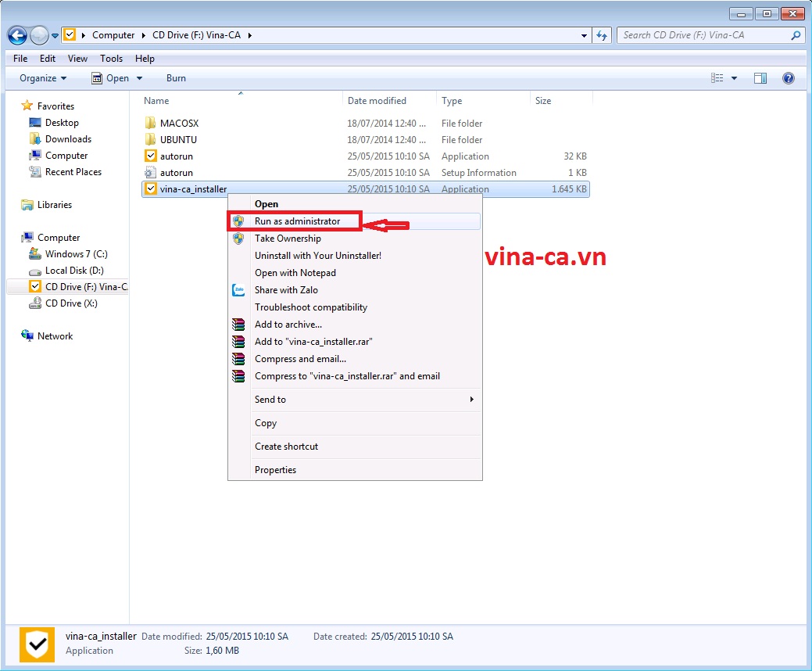Open the Edit menu
Image resolution: width=812 pixels, height=671 pixels.
pos(48,59)
